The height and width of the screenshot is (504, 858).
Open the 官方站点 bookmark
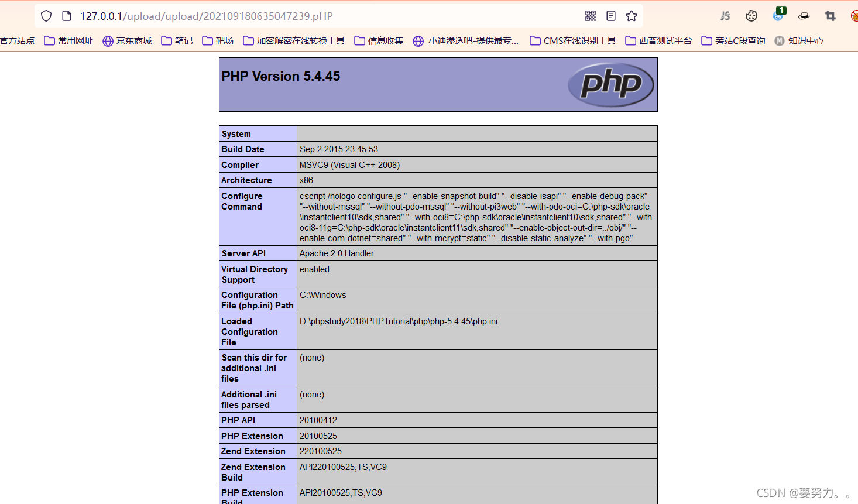pyautogui.click(x=17, y=40)
